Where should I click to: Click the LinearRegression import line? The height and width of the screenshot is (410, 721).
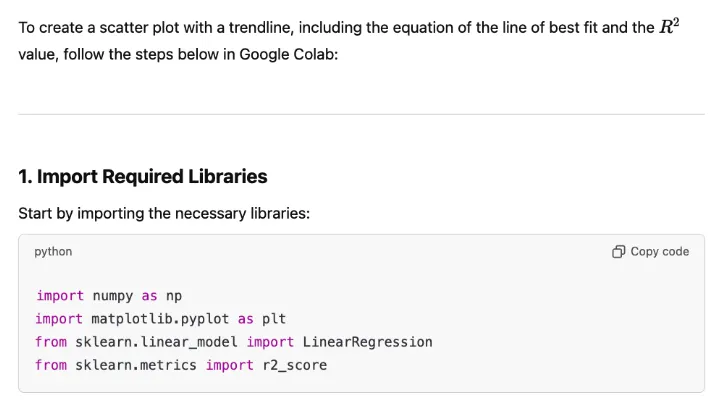[x=233, y=342]
